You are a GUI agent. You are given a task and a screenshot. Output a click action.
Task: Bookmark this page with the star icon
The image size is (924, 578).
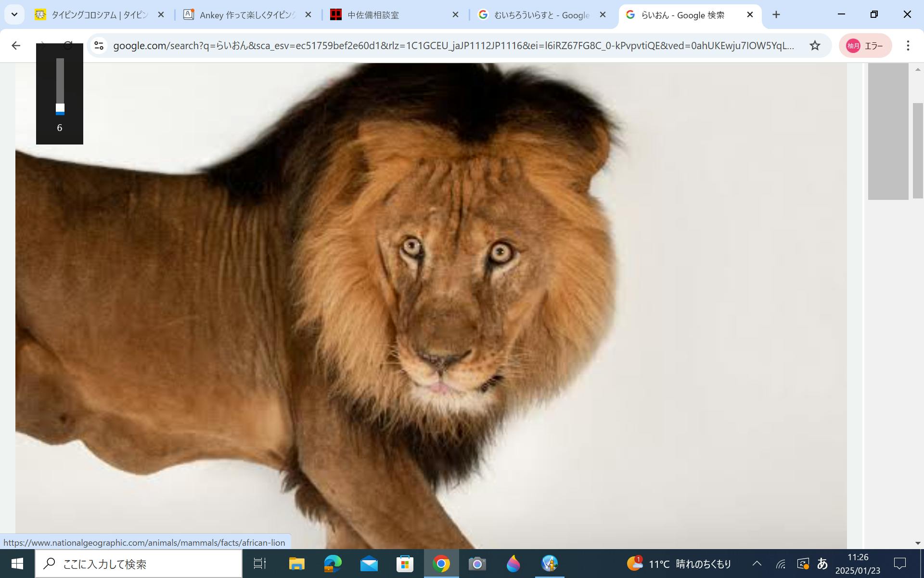tap(814, 46)
